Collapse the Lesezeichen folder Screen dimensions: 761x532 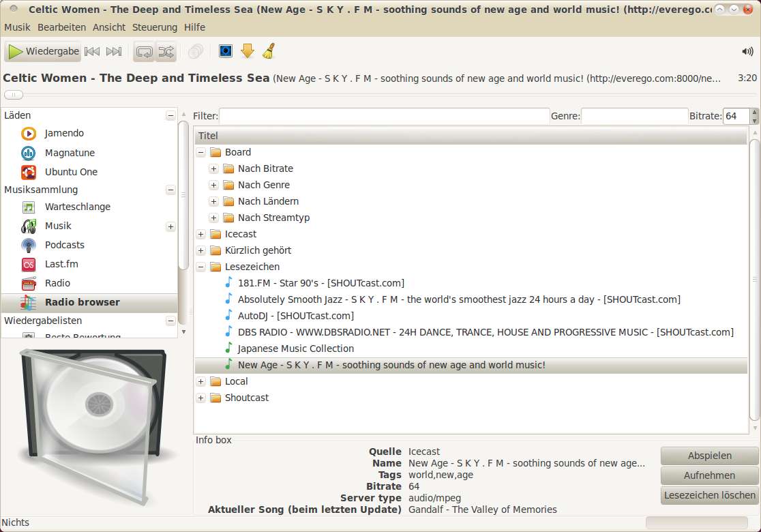[201, 267]
